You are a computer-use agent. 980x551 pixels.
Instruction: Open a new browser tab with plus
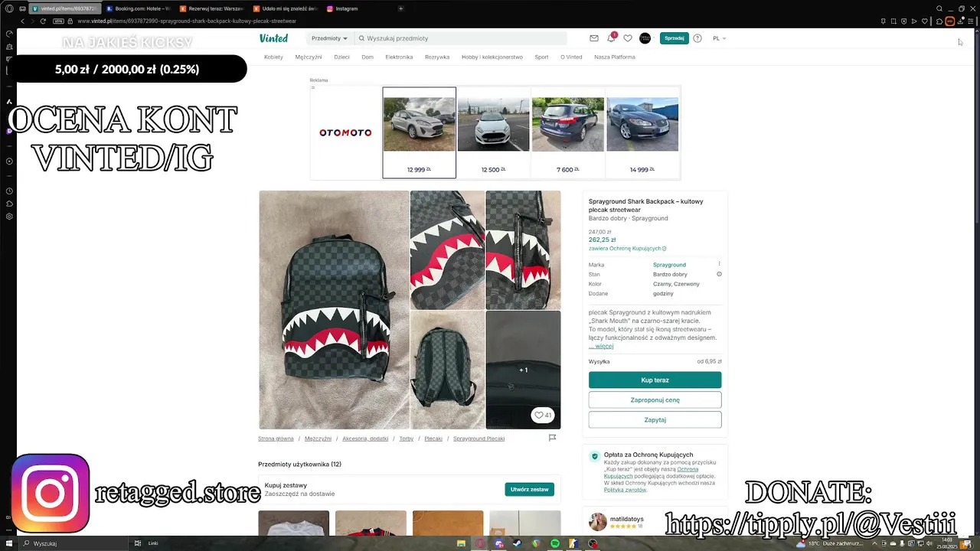400,8
